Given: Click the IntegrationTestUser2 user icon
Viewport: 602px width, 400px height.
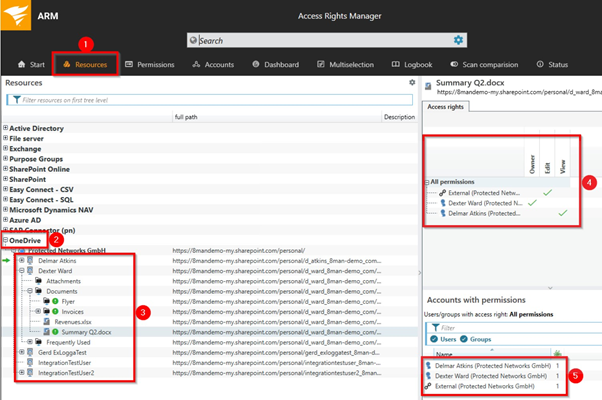Looking at the screenshot, I should tap(30, 372).
